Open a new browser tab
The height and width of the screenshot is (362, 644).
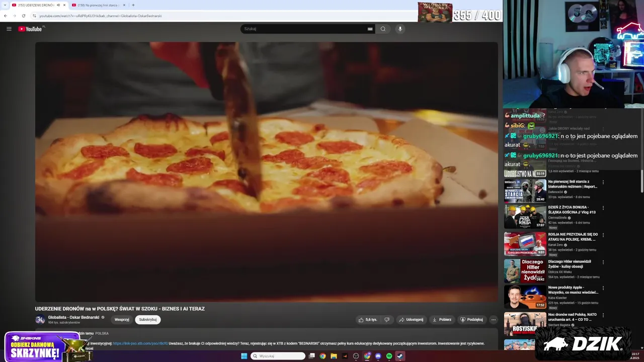[x=133, y=5]
